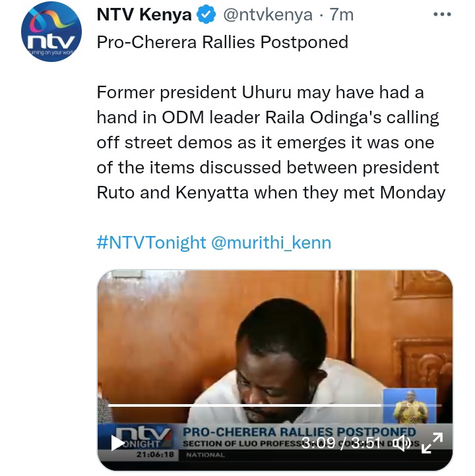
Task: Click the @ntvkenya handle
Action: 268,15
